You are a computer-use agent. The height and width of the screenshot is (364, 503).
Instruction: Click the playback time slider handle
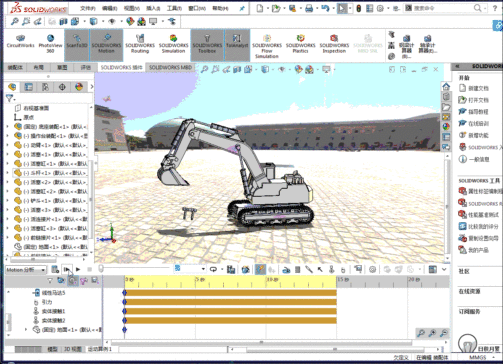coord(101,268)
